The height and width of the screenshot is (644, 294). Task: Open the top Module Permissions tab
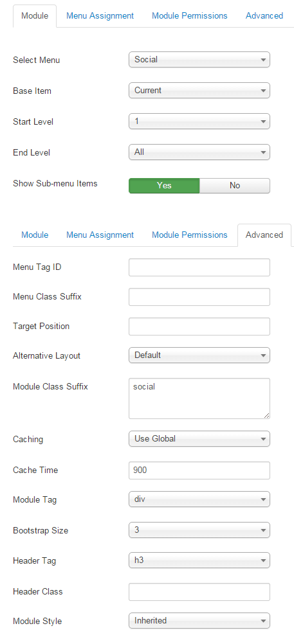click(190, 16)
